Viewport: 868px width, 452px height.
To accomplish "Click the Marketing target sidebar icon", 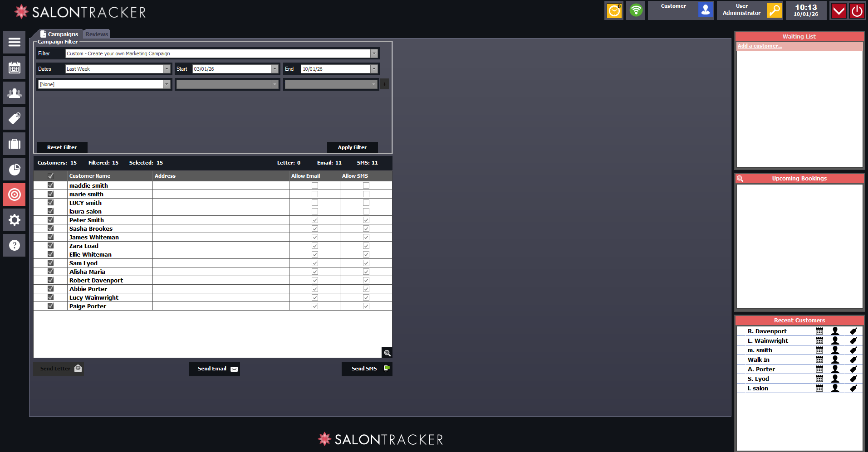I will (x=14, y=194).
